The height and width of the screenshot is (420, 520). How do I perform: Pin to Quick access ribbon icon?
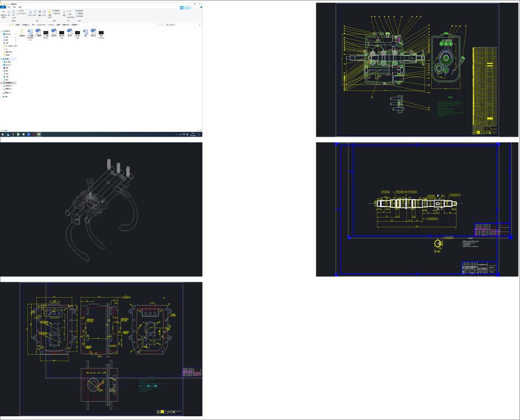pyautogui.click(x=4, y=14)
